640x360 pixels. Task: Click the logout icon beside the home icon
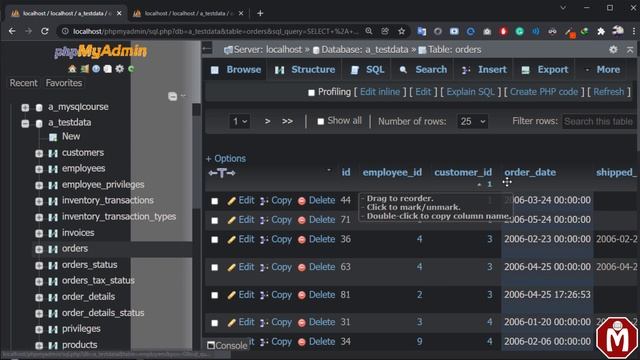pos(84,69)
